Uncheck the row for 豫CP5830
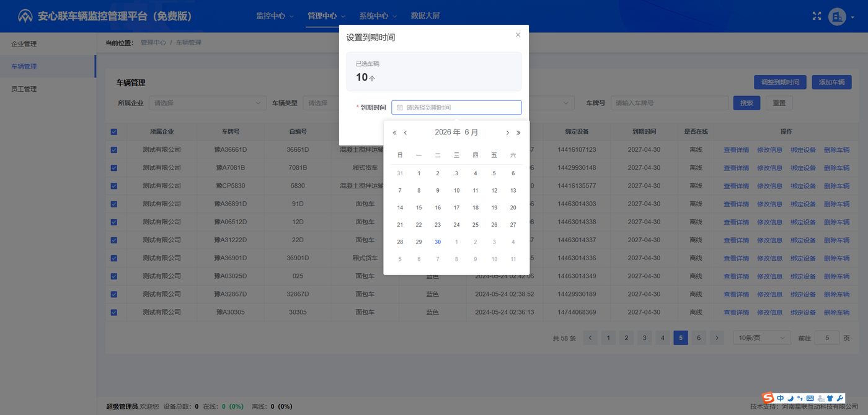Screen dimensions: 868x415 (x=113, y=186)
